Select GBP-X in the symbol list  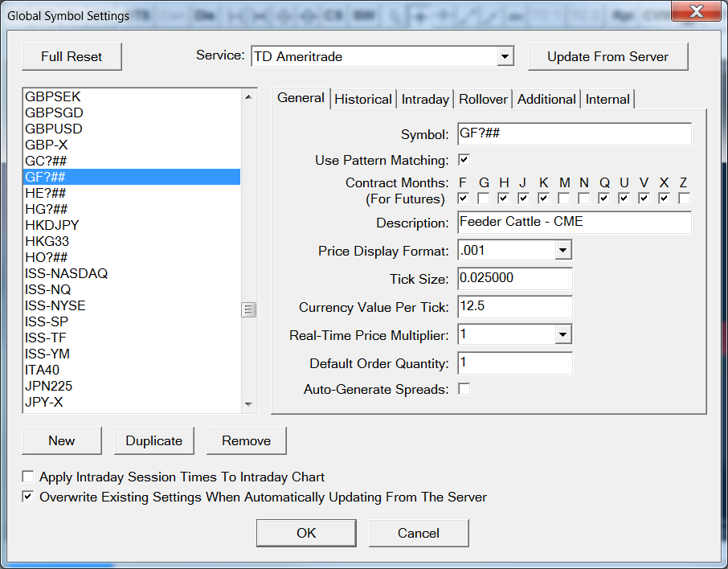point(132,145)
